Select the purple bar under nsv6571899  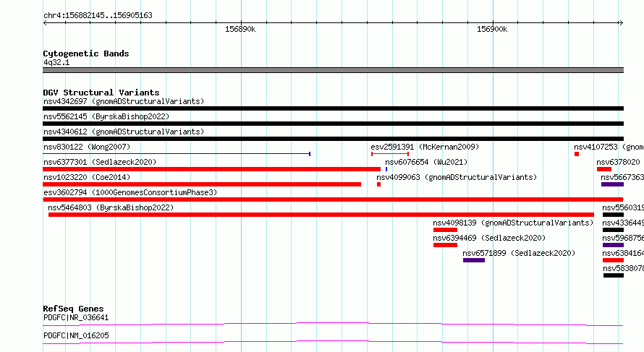(474, 260)
